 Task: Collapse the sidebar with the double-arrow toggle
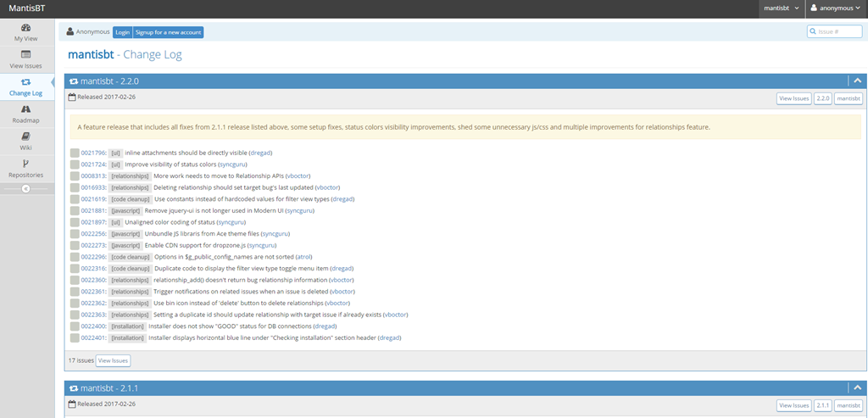pos(26,189)
